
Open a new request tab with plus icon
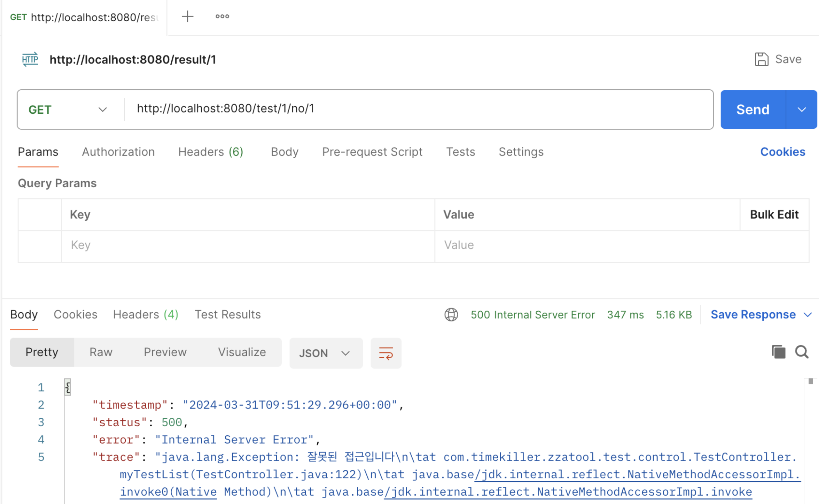pos(188,16)
